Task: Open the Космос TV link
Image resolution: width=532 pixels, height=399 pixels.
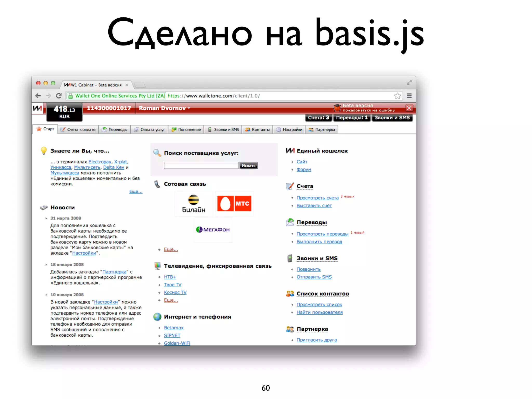Action: pos(175,292)
